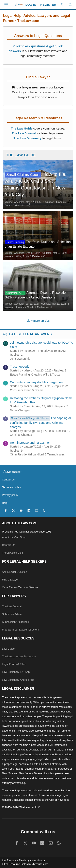Open Trust needed? forum thread
Image resolution: width=76 pixels, height=868 pixels.
pyautogui.click(x=19, y=366)
